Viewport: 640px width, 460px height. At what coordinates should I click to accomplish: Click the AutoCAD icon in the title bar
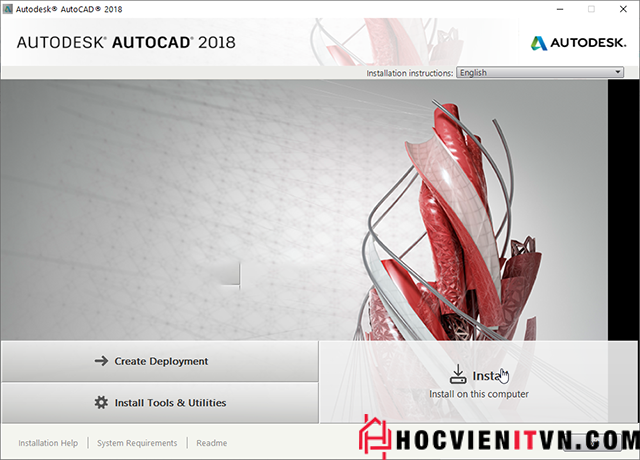pyautogui.click(x=8, y=9)
